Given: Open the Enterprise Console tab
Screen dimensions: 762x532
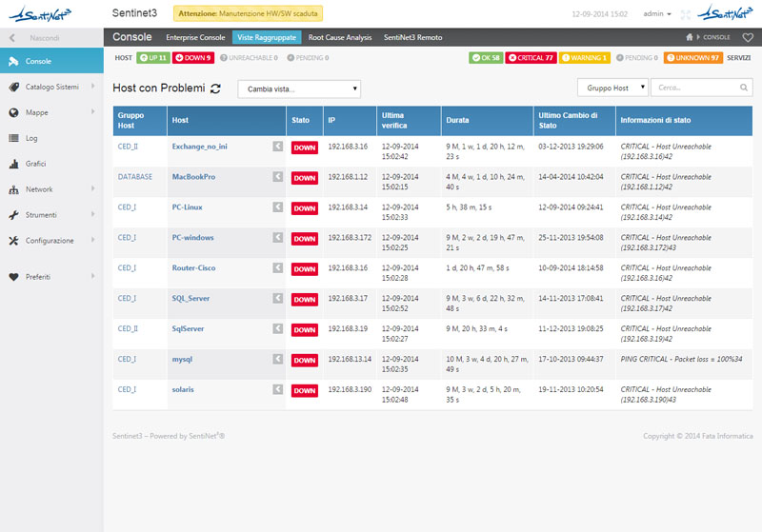Looking at the screenshot, I should click(x=195, y=37).
